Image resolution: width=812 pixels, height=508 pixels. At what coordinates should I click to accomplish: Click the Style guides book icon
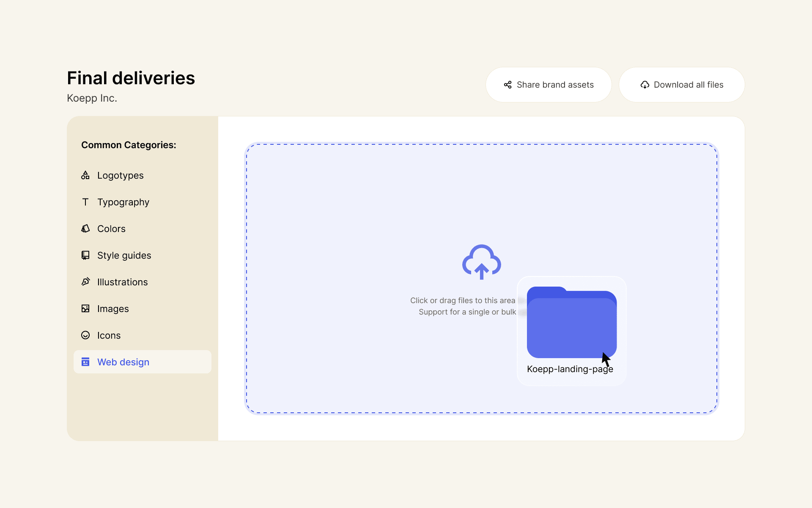click(x=85, y=255)
